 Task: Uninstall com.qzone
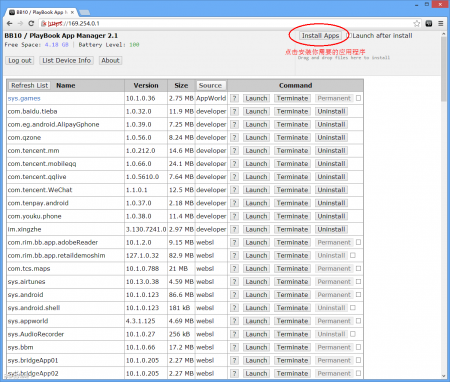point(331,137)
